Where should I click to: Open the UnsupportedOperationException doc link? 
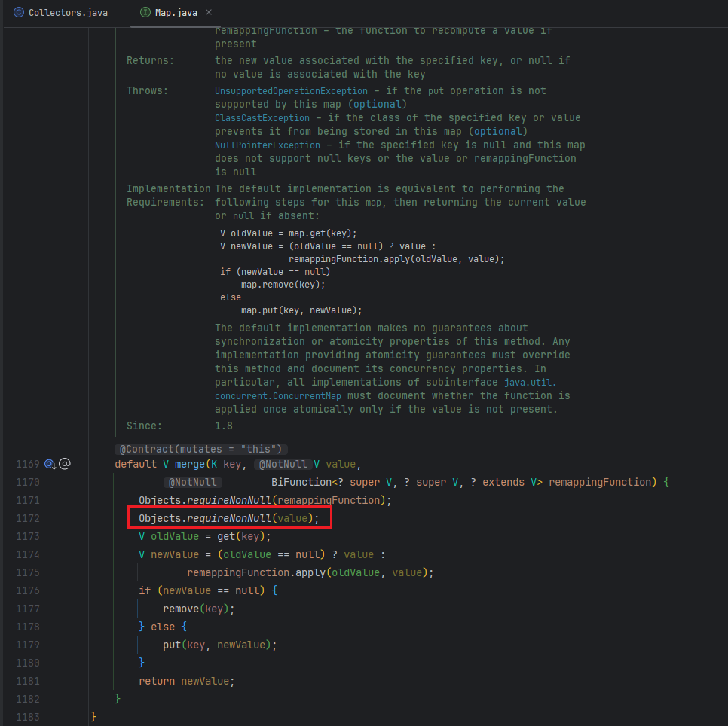[x=289, y=91]
